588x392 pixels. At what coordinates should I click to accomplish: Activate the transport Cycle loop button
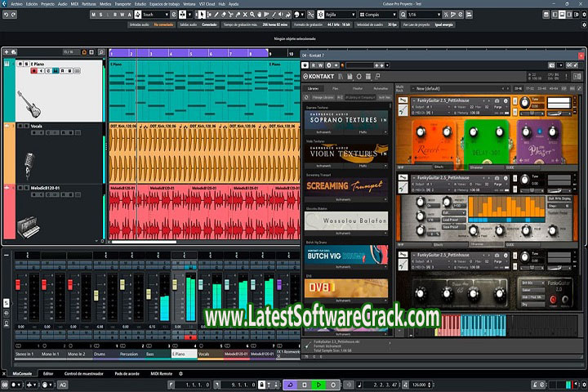(x=290, y=385)
